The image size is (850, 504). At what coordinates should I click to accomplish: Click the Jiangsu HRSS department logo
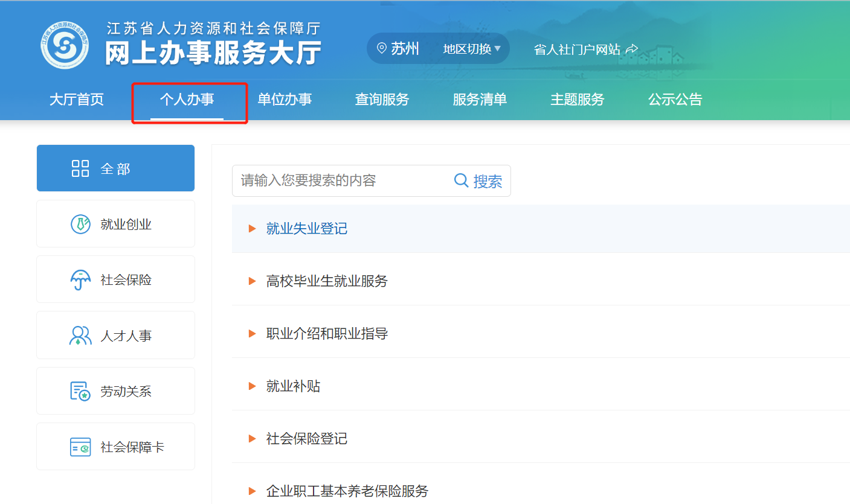coord(65,45)
